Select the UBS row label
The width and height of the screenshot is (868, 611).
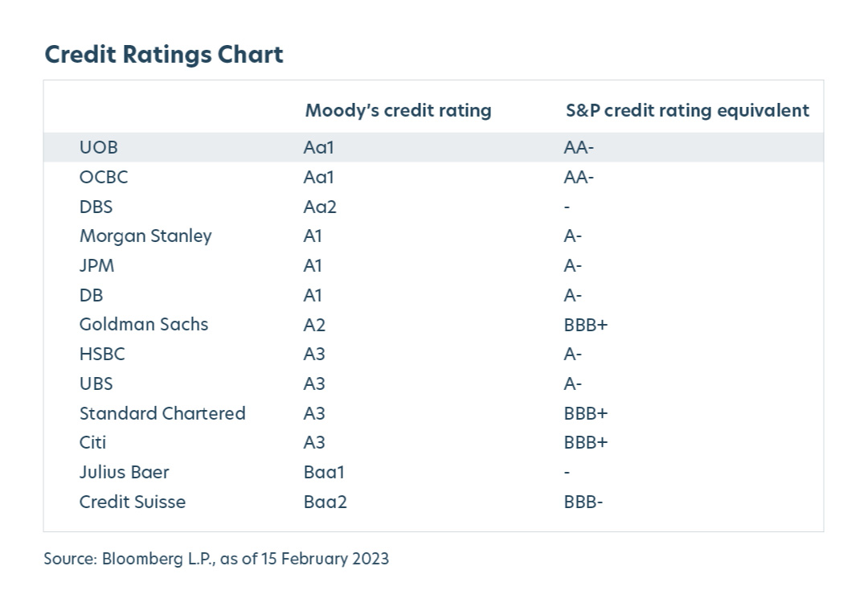96,383
